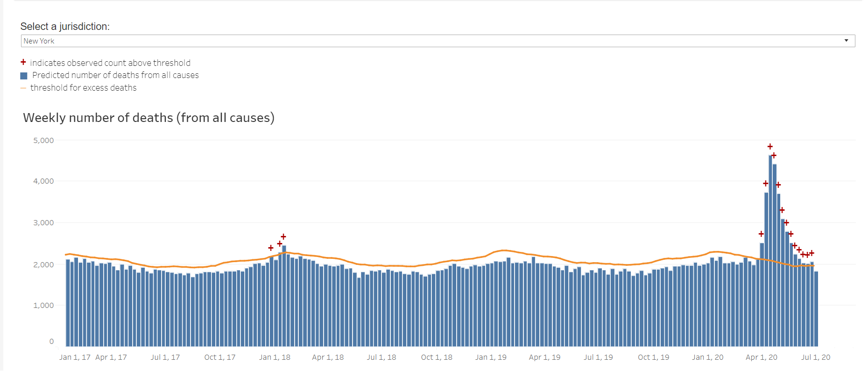Click the last blue bar near Jul 1, 20
The width and height of the screenshot is (868, 371).
pyautogui.click(x=816, y=309)
